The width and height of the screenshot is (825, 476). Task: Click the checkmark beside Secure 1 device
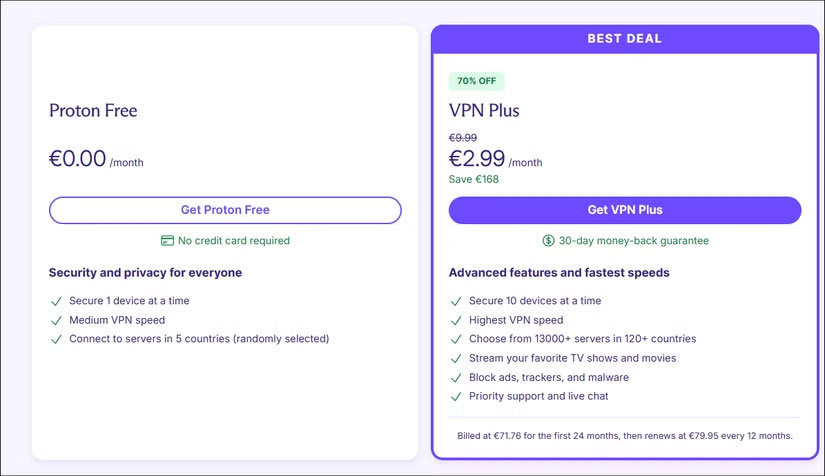click(55, 301)
